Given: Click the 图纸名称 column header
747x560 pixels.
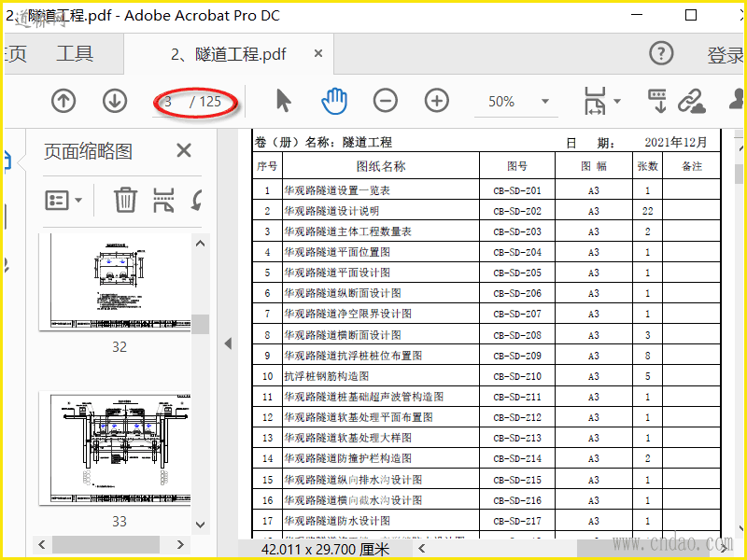Looking at the screenshot, I should (381, 166).
